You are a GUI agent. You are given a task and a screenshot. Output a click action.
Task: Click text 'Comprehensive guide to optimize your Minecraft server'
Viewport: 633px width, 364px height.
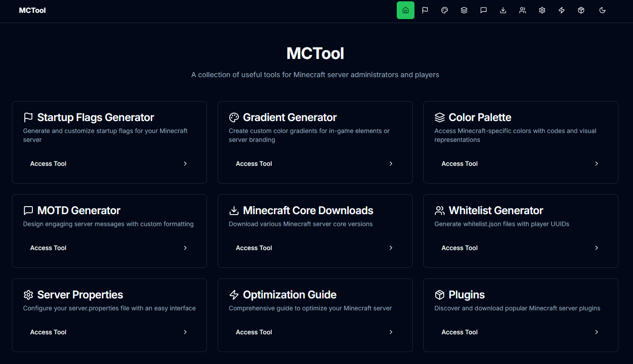coord(310,308)
